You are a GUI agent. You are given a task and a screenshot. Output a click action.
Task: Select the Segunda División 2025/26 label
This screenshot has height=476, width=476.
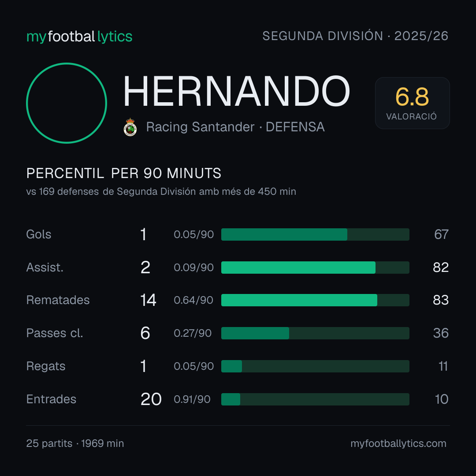355,36
